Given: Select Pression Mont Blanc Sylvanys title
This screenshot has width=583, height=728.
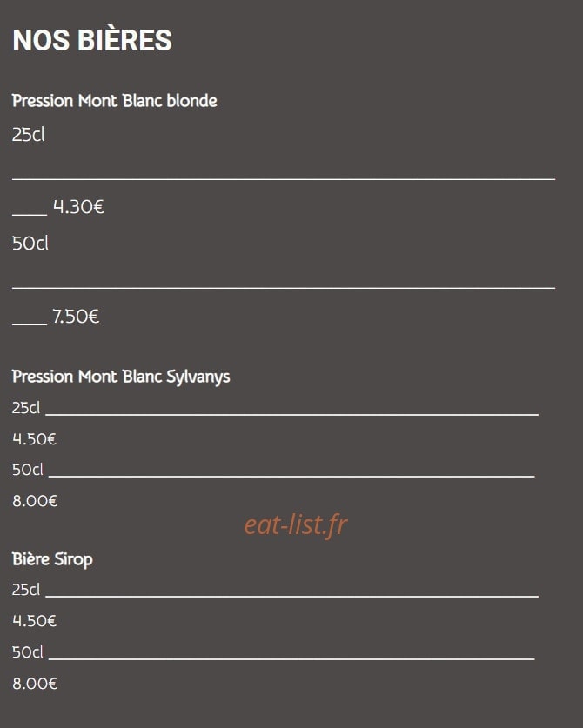Looking at the screenshot, I should coord(121,377).
